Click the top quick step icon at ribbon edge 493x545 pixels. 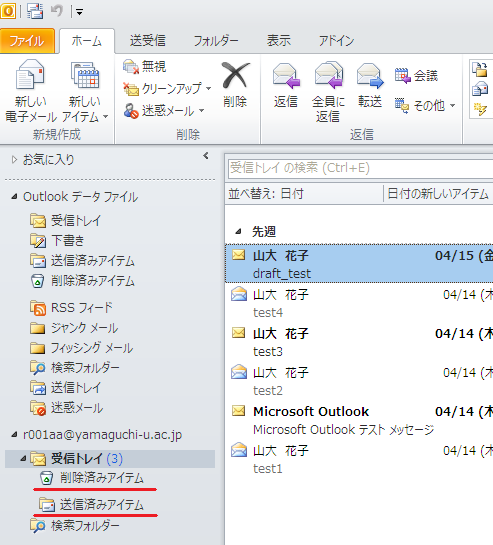tap(480, 69)
